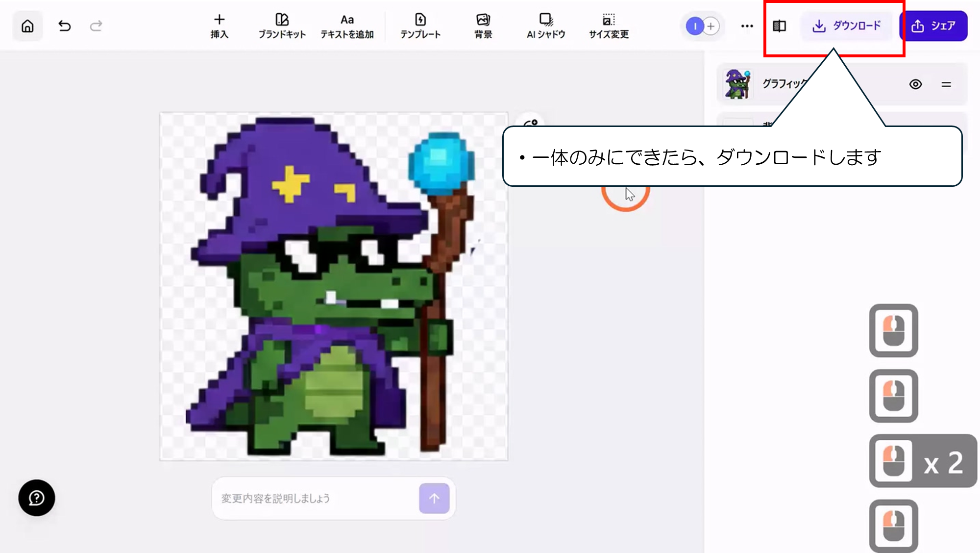This screenshot has width=980, height=553.
Task: Open the ブランドキット panel
Action: tap(282, 26)
